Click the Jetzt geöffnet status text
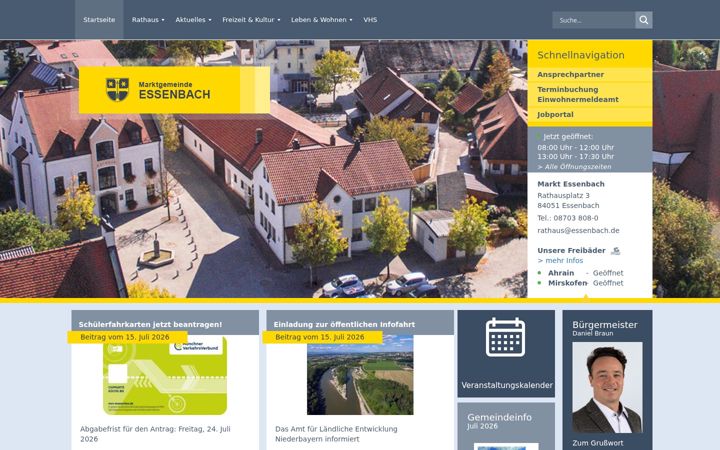 (568, 137)
